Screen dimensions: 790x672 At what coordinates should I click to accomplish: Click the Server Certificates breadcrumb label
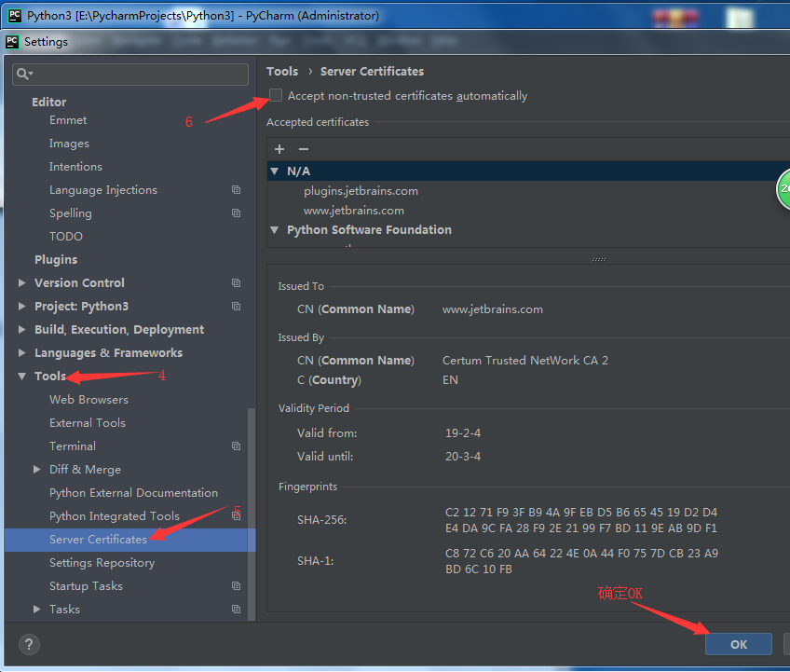click(372, 71)
